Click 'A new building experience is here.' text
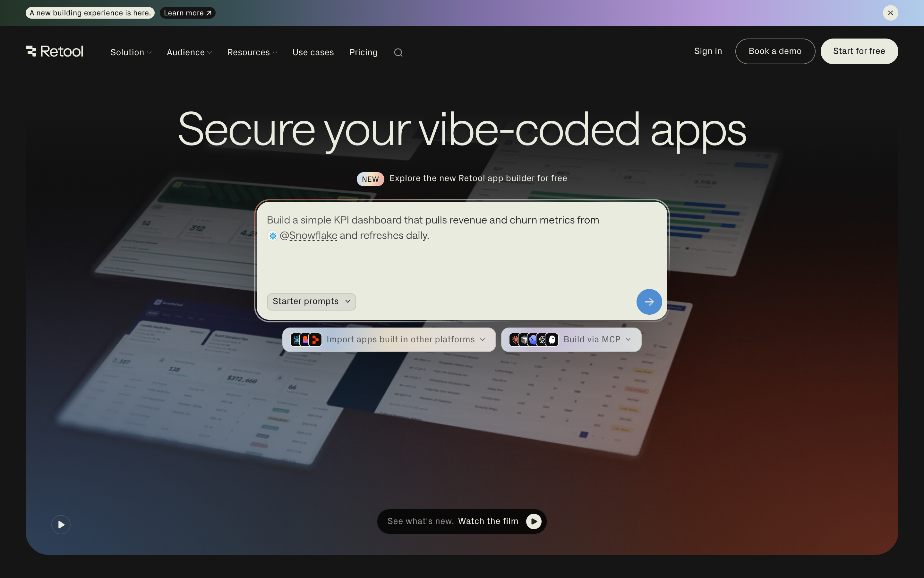This screenshot has width=924, height=578. [x=90, y=13]
